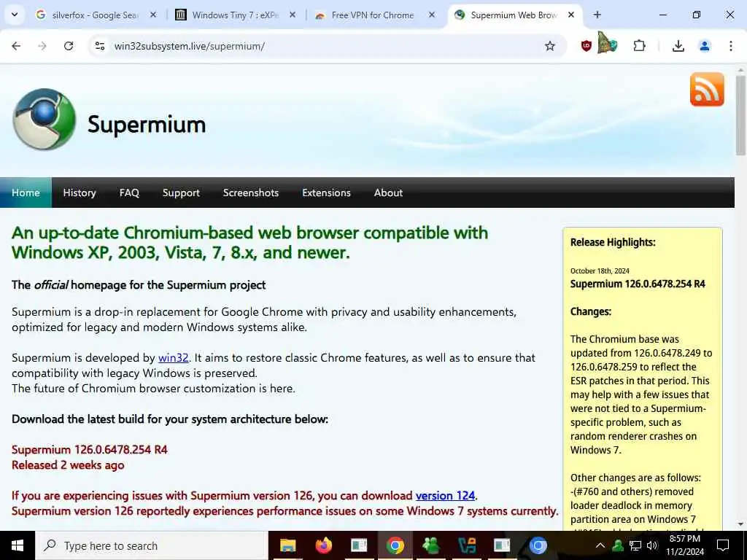The image size is (747, 560).
Task: Close the Supermium Web Browser tab
Action: [x=570, y=15]
